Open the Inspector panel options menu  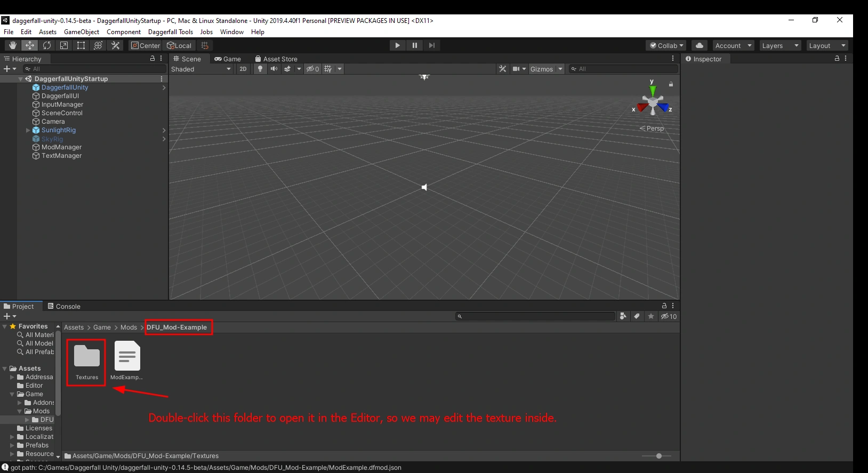click(x=846, y=58)
